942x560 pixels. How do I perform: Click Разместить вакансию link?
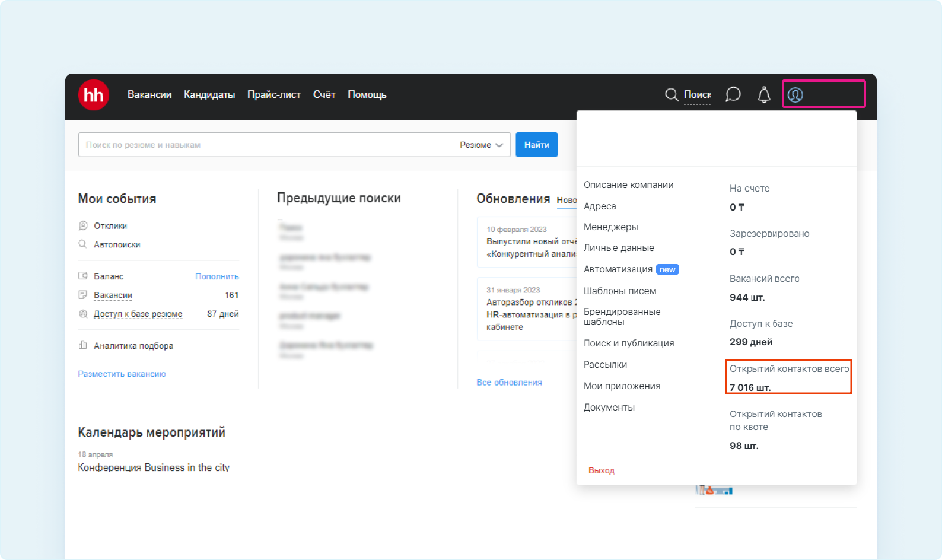(x=122, y=374)
